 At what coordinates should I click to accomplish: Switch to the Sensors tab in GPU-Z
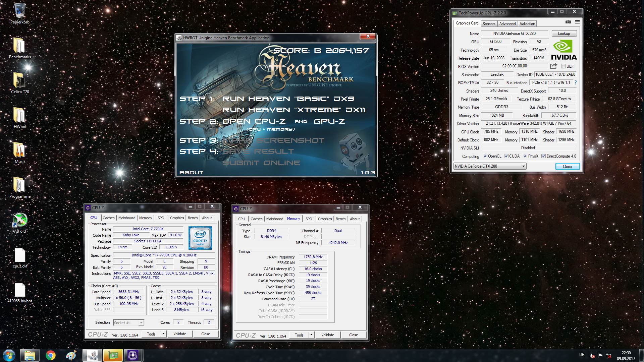coord(489,24)
